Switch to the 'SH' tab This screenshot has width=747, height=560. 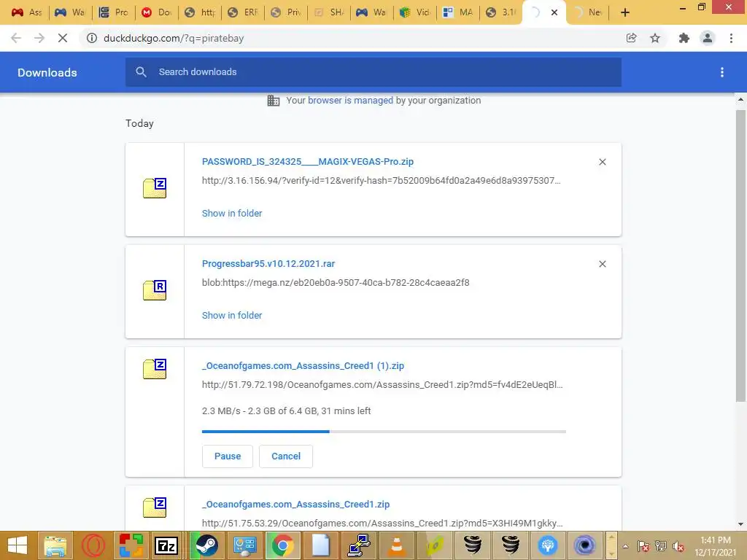329,12
